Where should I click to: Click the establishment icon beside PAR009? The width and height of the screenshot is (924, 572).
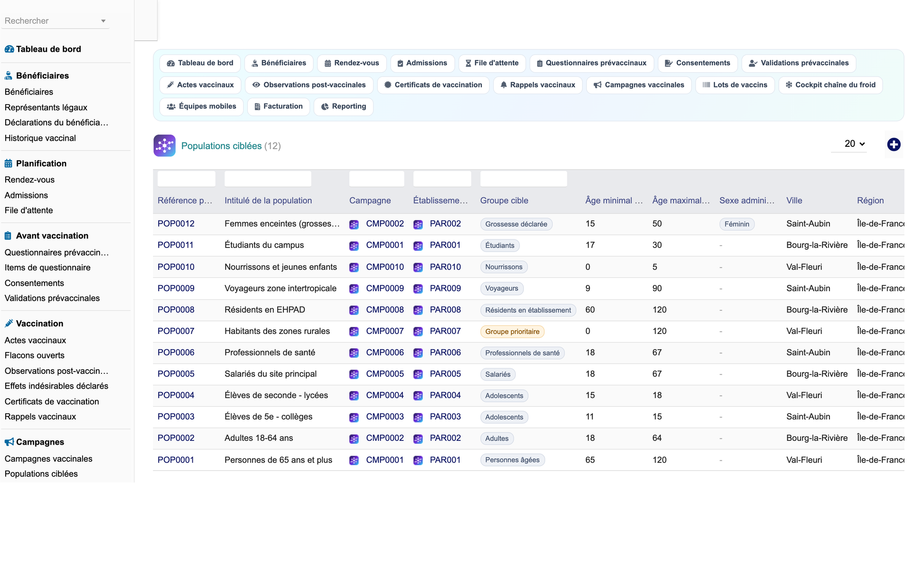[x=418, y=288]
